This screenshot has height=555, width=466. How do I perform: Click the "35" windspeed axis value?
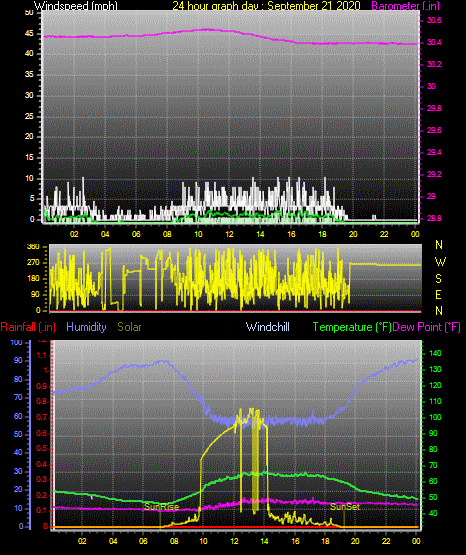click(x=29, y=75)
